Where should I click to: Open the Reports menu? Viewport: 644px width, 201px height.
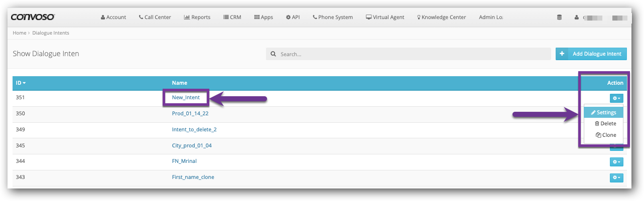coord(197,17)
